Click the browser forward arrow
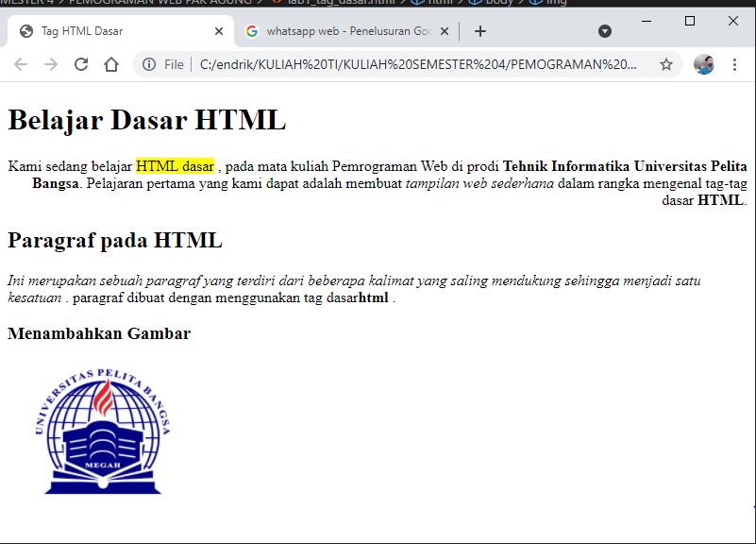Viewport: 756px width, 544px height. tap(49, 66)
